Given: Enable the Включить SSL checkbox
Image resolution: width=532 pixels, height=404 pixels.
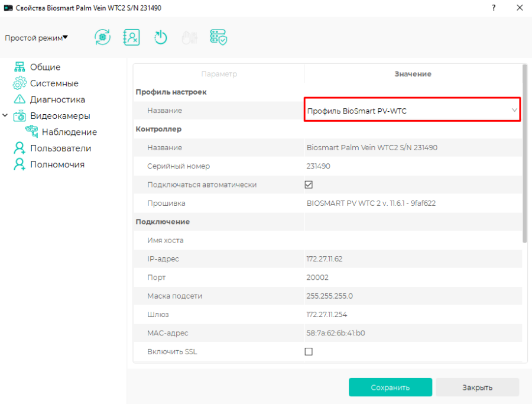Looking at the screenshot, I should [309, 351].
